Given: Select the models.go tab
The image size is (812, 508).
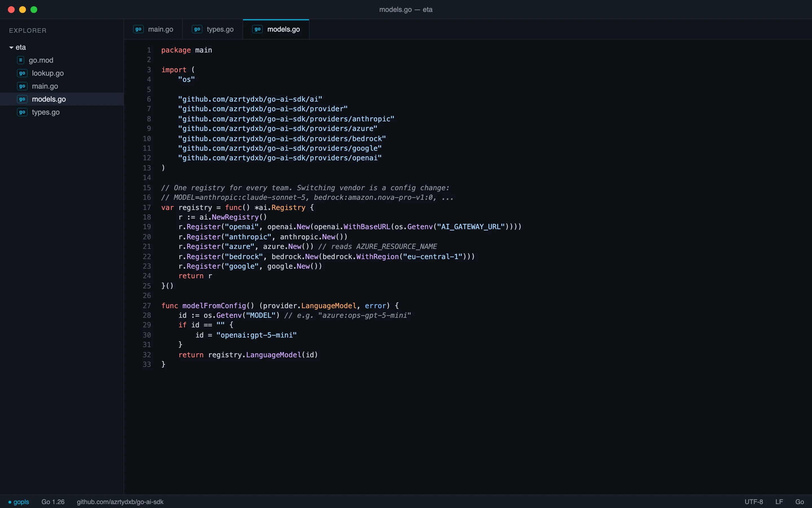Looking at the screenshot, I should tap(276, 29).
